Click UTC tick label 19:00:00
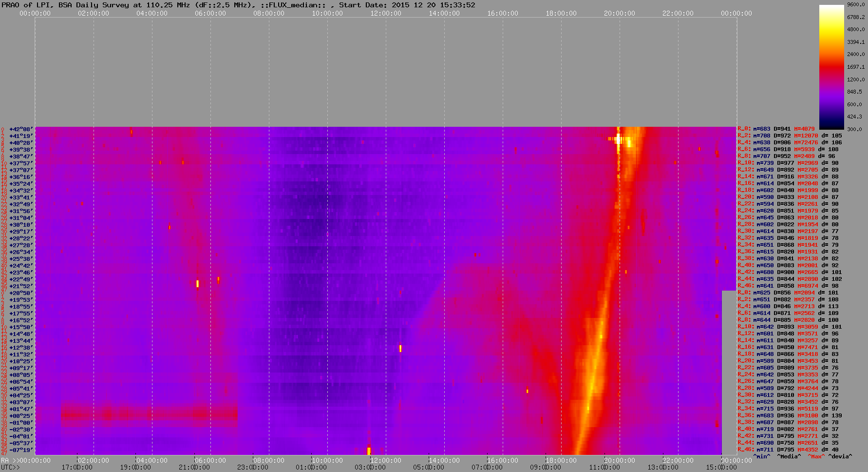Viewport: 868px width, 472px height. [136, 468]
